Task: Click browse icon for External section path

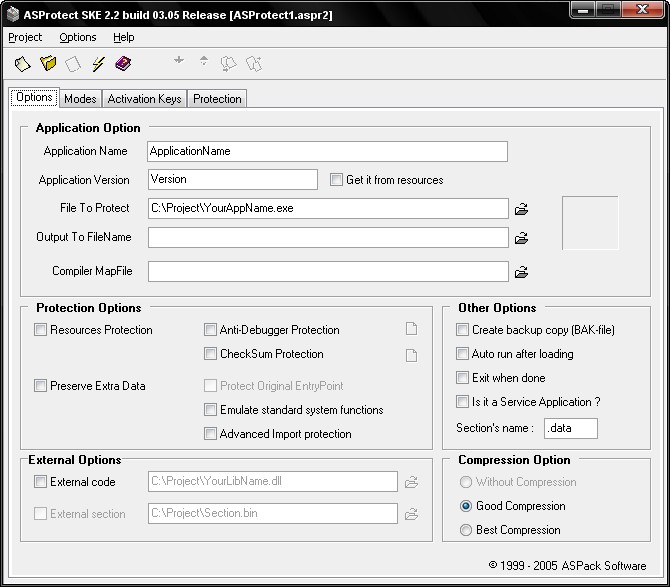Action: pyautogui.click(x=411, y=514)
